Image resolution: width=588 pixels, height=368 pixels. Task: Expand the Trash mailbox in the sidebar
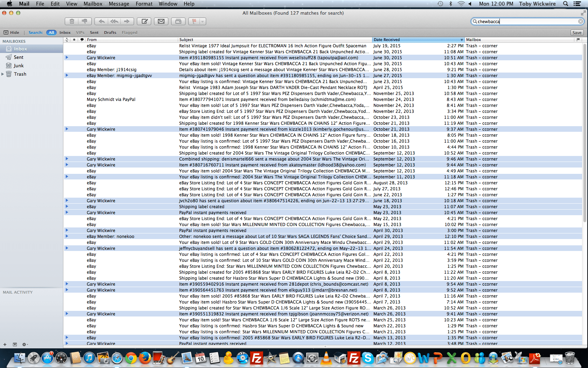point(3,74)
